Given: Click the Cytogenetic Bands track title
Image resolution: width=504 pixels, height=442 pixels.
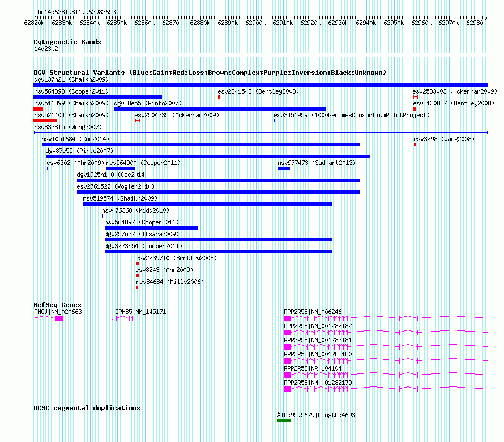Looking at the screenshot, I should pyautogui.click(x=67, y=42).
